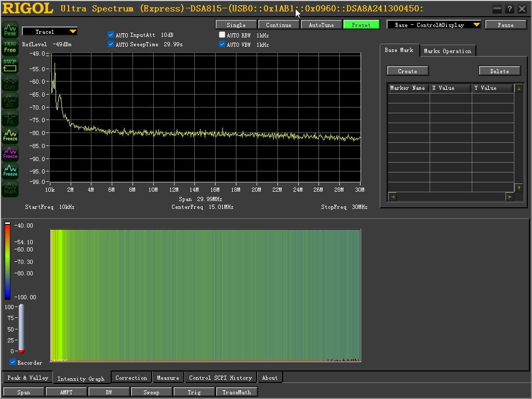Select the TRIG Free trigger icon
Screen dimensions: 532x399
pos(10,47)
